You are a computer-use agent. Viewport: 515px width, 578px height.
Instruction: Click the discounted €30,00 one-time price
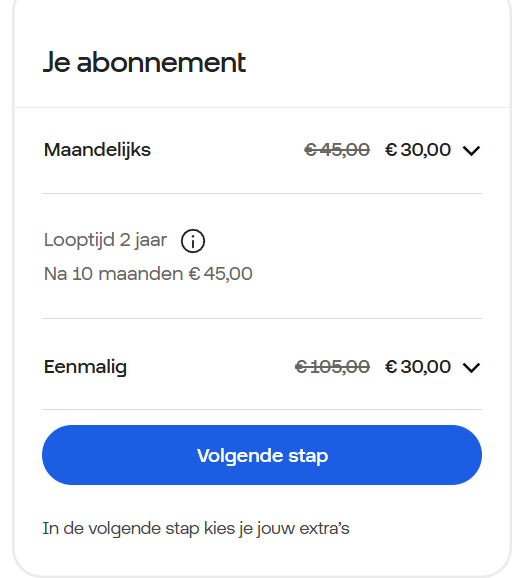point(418,367)
